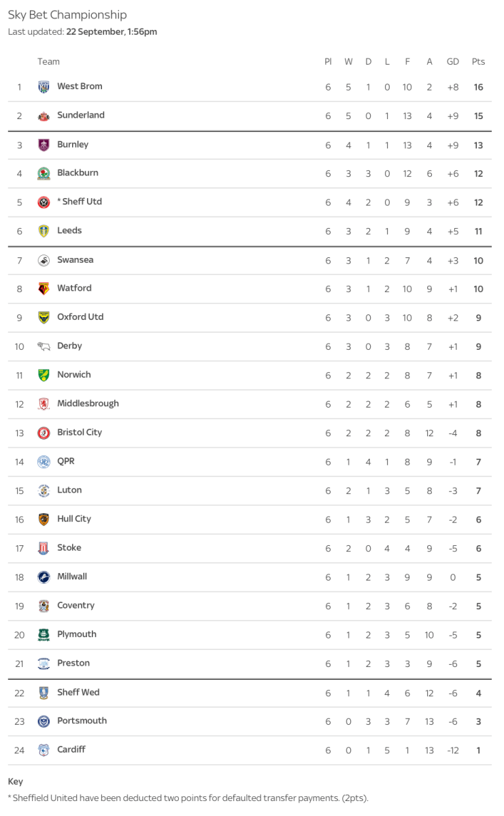
Task: Click the Burnley crest icon
Action: click(x=44, y=145)
